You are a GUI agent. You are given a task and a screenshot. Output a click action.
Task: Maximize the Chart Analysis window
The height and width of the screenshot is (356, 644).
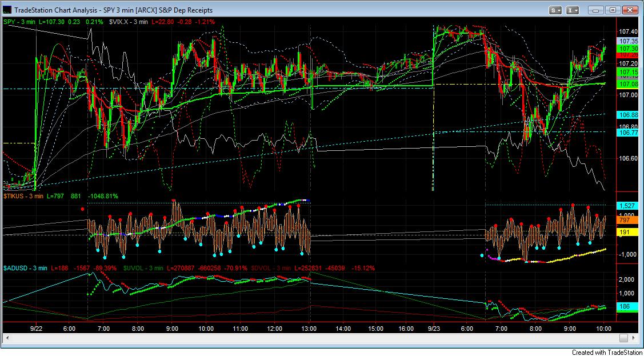click(x=613, y=10)
